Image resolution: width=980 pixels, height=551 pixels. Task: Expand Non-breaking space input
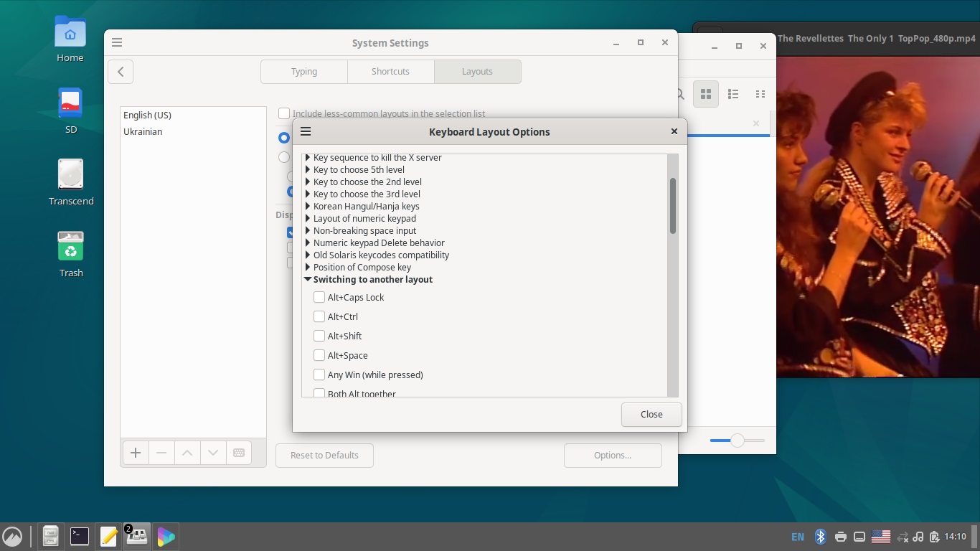coord(308,230)
